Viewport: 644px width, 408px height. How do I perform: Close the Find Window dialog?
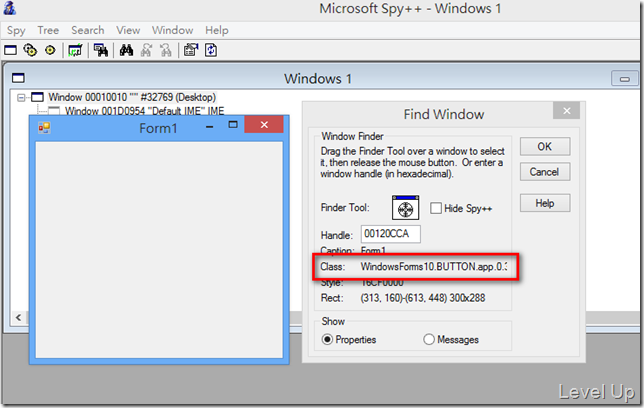pos(566,111)
